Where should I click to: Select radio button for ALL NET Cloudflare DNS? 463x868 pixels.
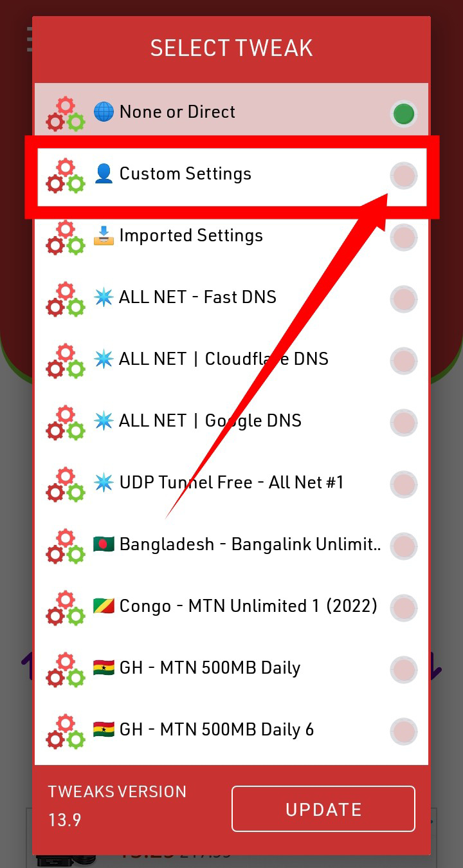coord(404,361)
